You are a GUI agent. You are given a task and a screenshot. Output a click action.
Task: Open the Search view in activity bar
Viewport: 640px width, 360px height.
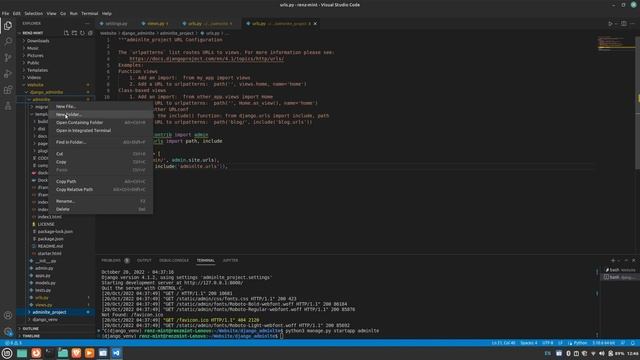8,42
